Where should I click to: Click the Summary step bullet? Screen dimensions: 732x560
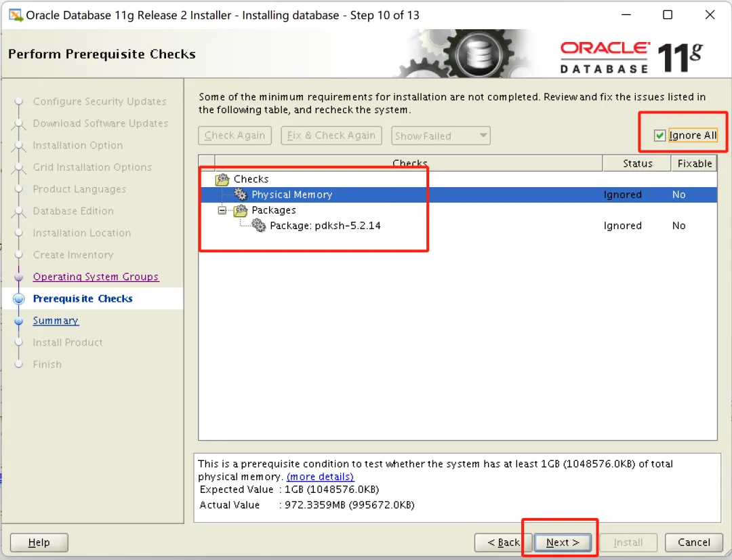19,321
